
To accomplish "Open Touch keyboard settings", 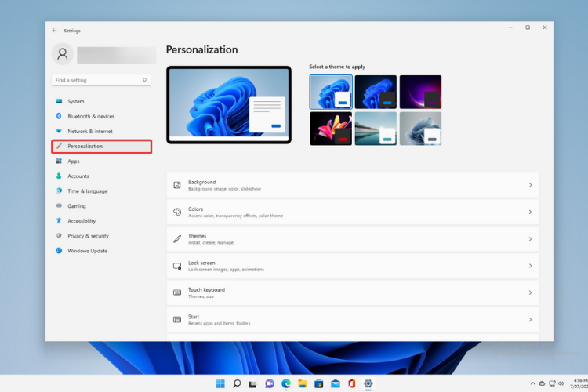I will tap(353, 292).
